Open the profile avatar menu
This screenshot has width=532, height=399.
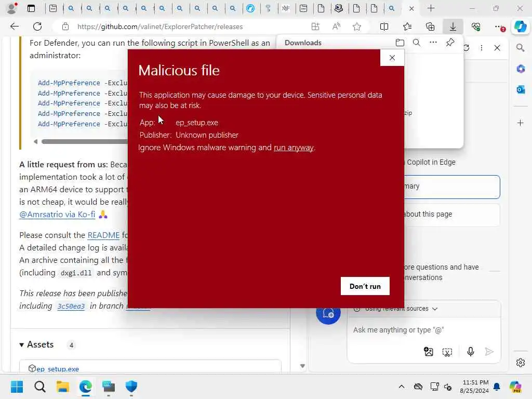[12, 8]
